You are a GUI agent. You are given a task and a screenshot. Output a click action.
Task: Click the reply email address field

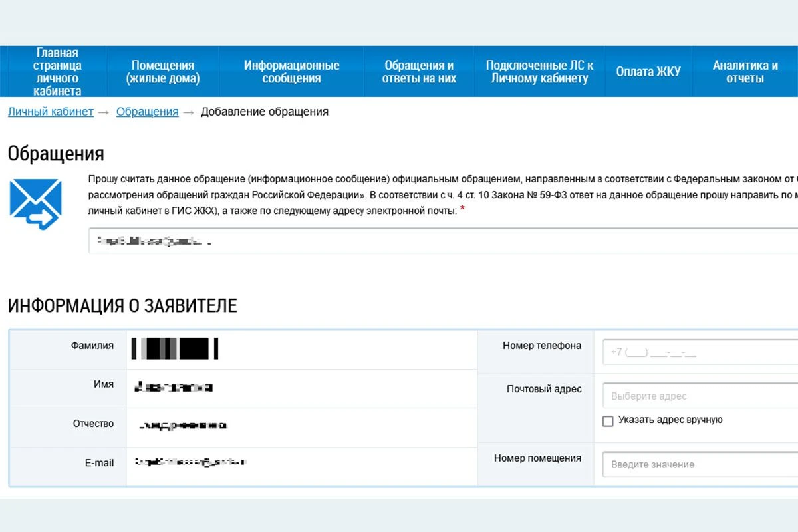(444, 241)
